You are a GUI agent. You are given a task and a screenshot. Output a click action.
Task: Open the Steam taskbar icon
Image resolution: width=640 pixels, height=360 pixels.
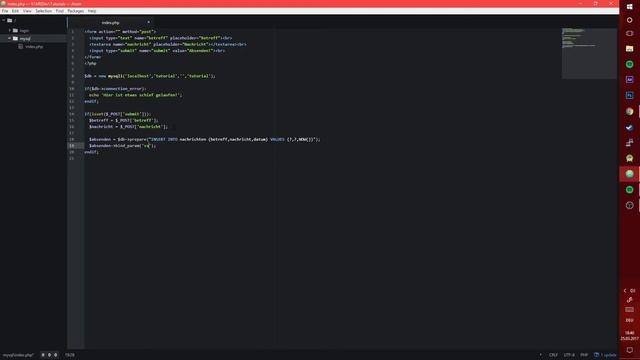click(629, 127)
